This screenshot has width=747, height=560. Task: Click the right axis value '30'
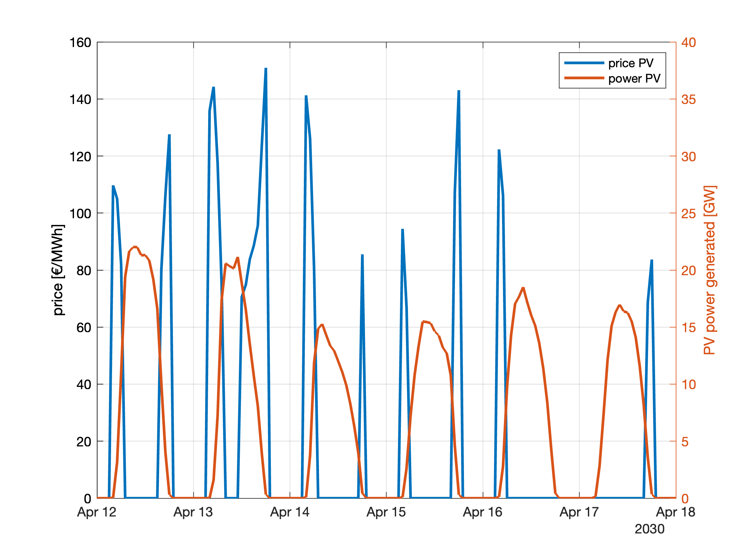click(689, 156)
